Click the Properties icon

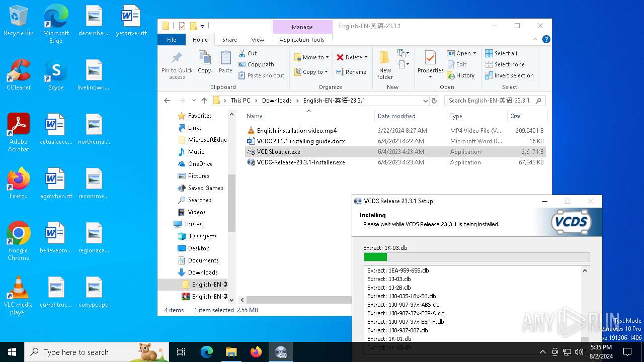coord(430,58)
